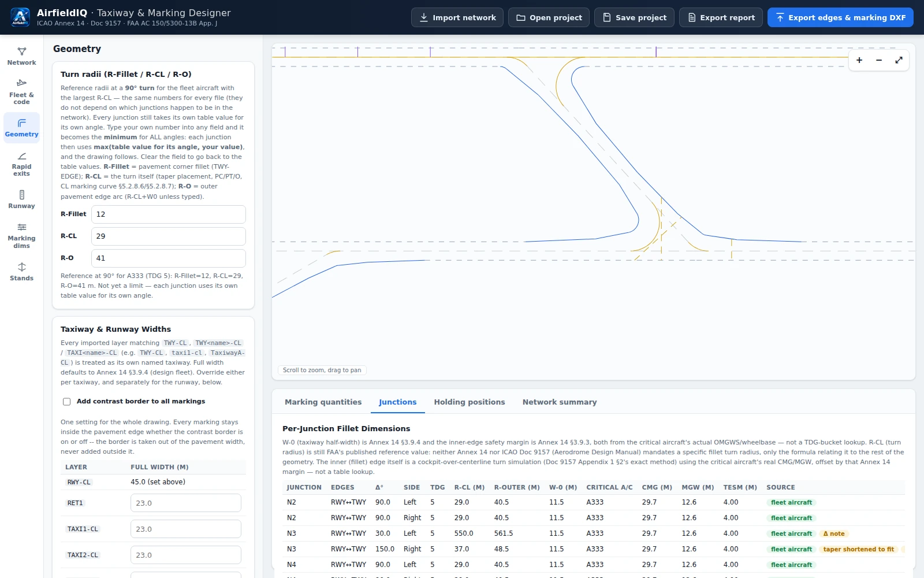Click 48.5 R-OUTER value in N3 Right row
Screen dimensions: 924x578
tap(501, 549)
